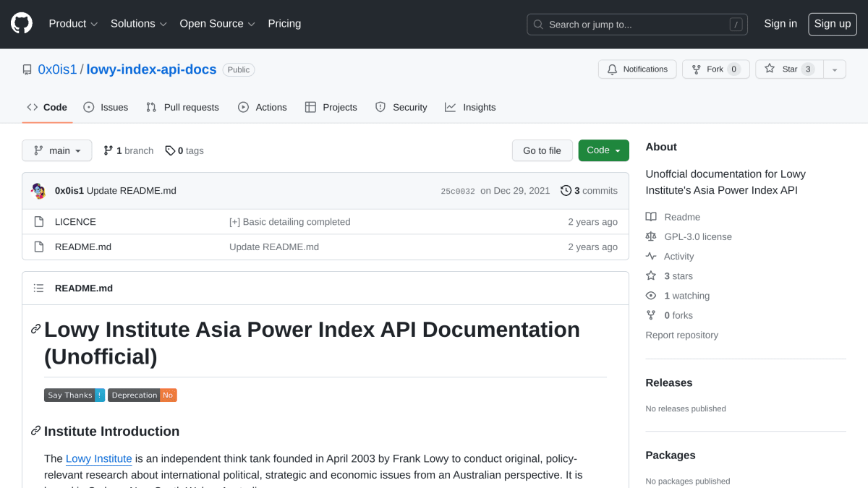Open the main branch selector
The width and height of the screenshot is (868, 488).
coord(57,150)
